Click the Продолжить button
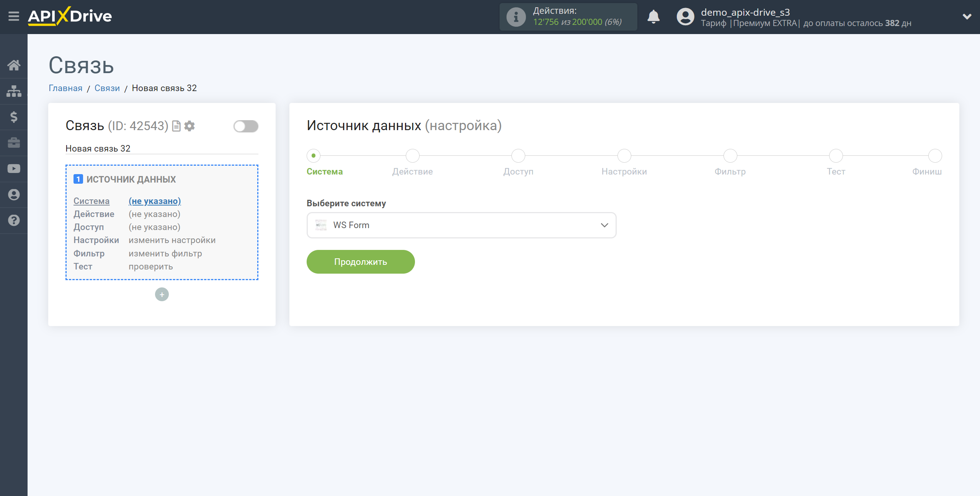 [x=360, y=261]
